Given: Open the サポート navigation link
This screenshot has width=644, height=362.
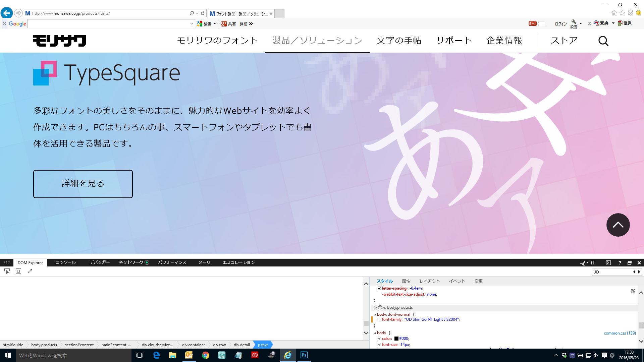Looking at the screenshot, I should point(454,41).
